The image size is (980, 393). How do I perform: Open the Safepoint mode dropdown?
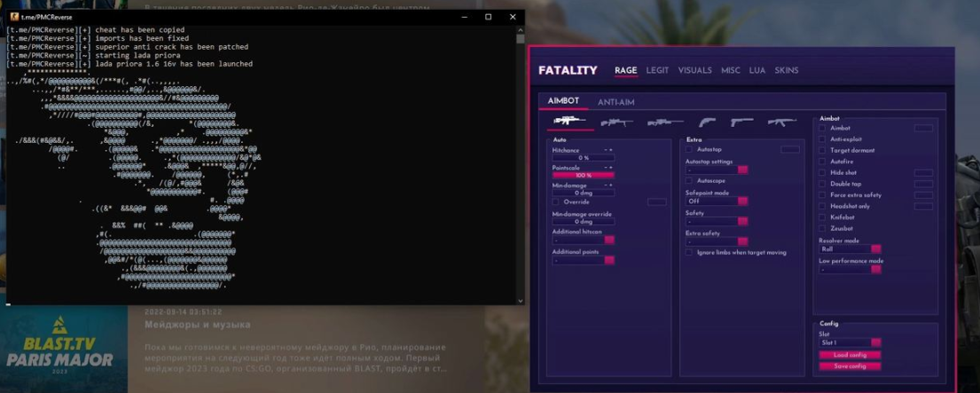[x=717, y=201]
